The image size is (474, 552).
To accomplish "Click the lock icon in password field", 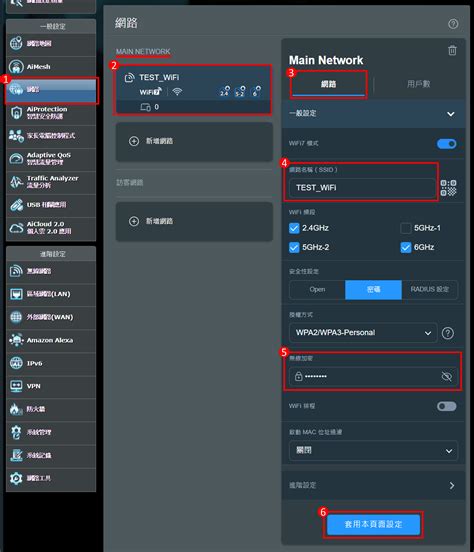I will click(298, 376).
